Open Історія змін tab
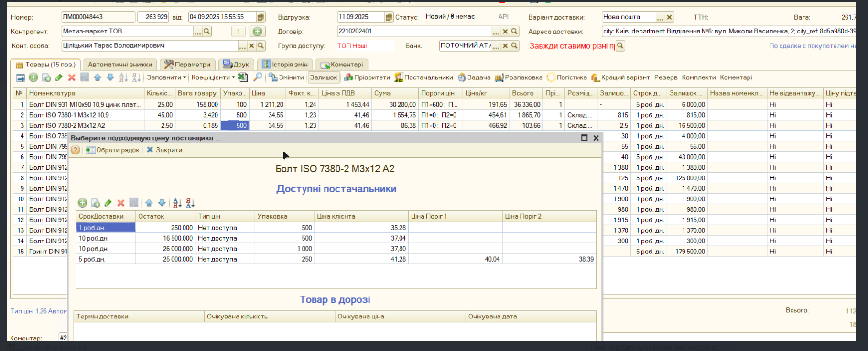This screenshot has width=868, height=351. coord(285,65)
